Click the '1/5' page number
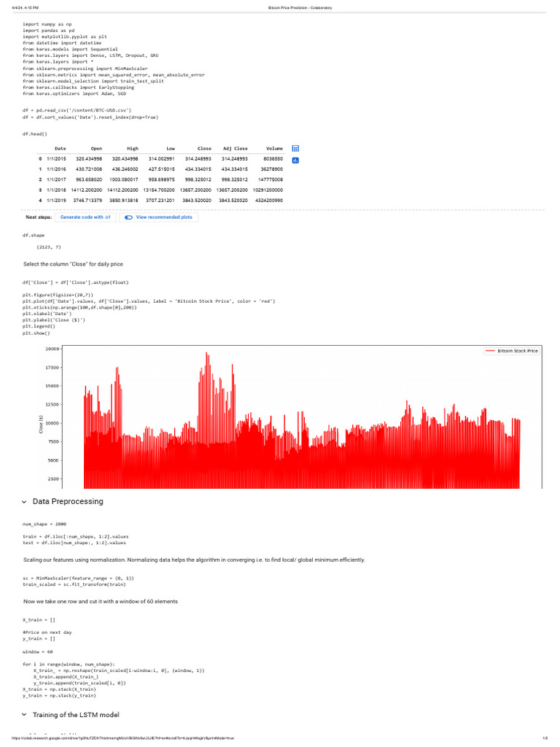The height and width of the screenshot is (747, 560). (x=545, y=738)
